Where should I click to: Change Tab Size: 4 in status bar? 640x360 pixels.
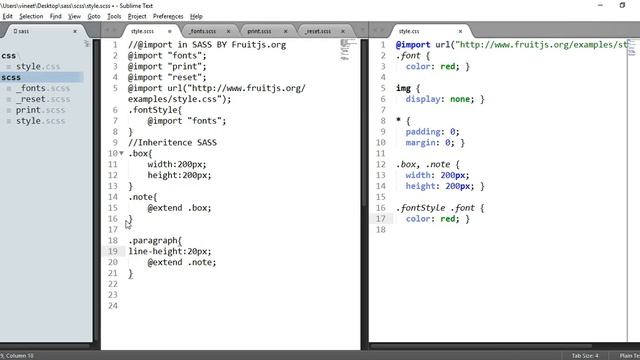coord(585,356)
